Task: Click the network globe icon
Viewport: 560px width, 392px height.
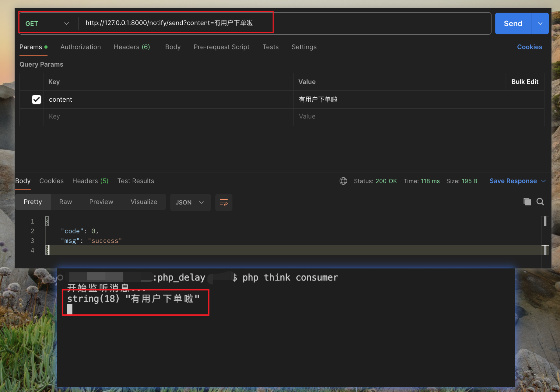Action: pyautogui.click(x=343, y=181)
